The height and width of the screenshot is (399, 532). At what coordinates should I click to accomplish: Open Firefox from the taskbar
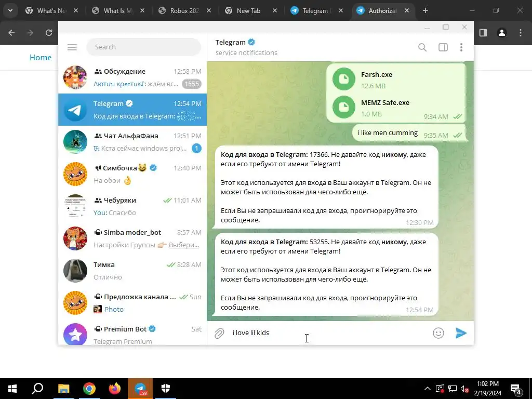click(x=115, y=389)
